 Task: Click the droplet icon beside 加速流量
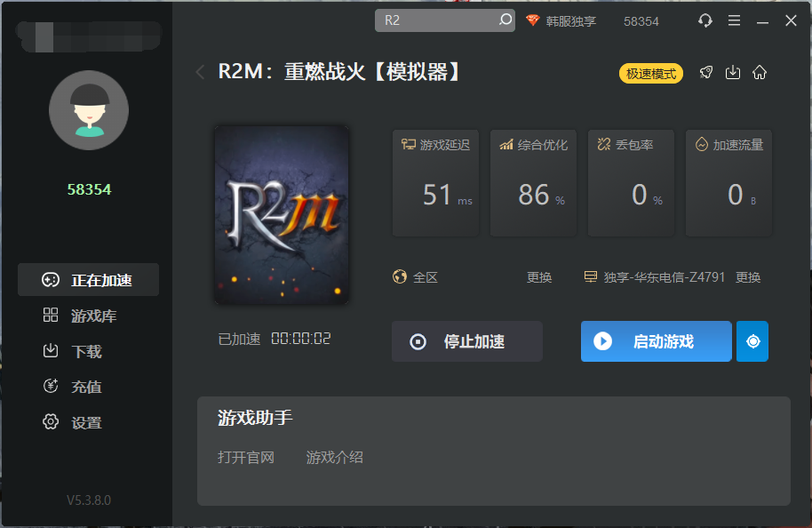pyautogui.click(x=701, y=145)
